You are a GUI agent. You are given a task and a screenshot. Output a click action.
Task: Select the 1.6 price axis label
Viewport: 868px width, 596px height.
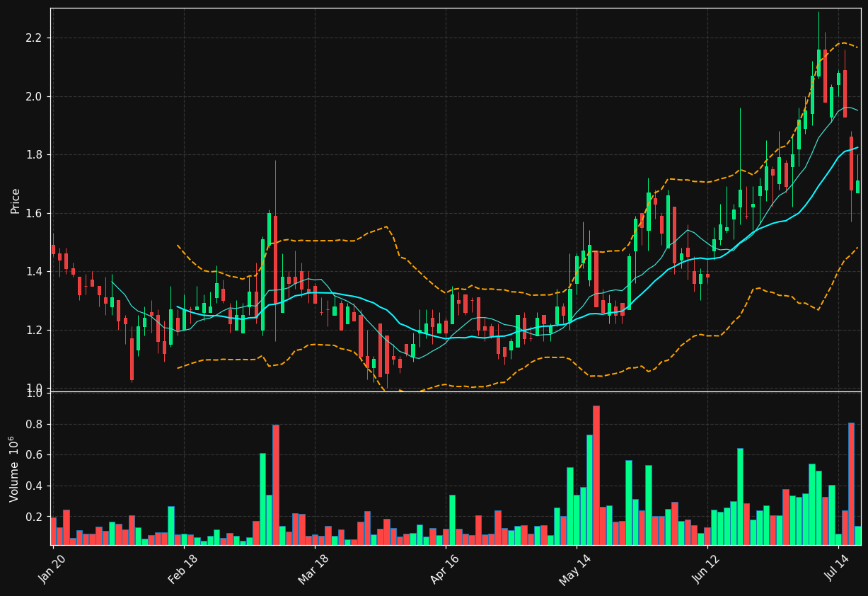click(x=35, y=213)
